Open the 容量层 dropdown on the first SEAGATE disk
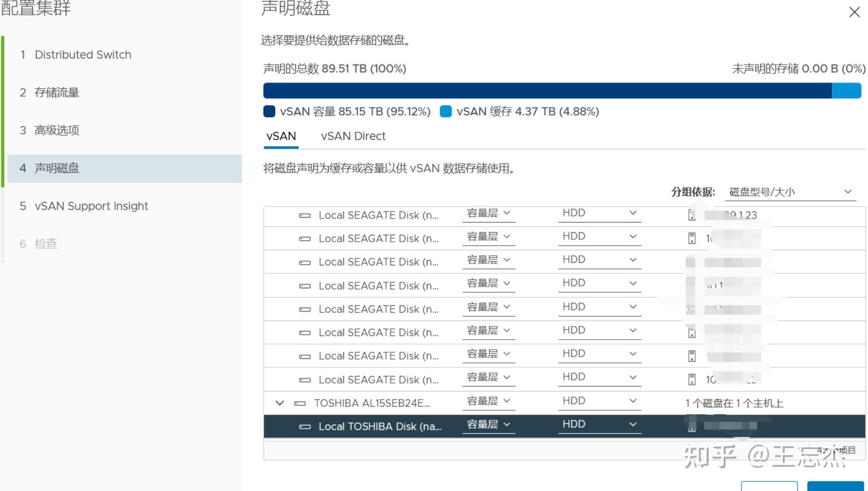868x491 pixels. point(488,213)
